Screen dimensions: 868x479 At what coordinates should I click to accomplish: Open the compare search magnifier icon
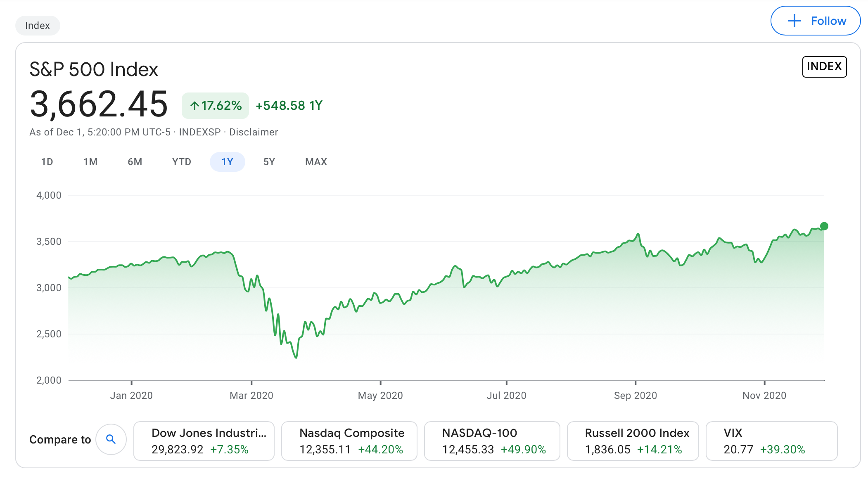(x=111, y=439)
